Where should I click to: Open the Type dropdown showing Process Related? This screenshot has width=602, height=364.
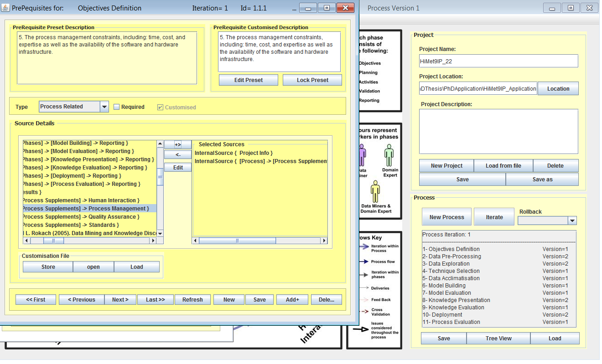[104, 107]
